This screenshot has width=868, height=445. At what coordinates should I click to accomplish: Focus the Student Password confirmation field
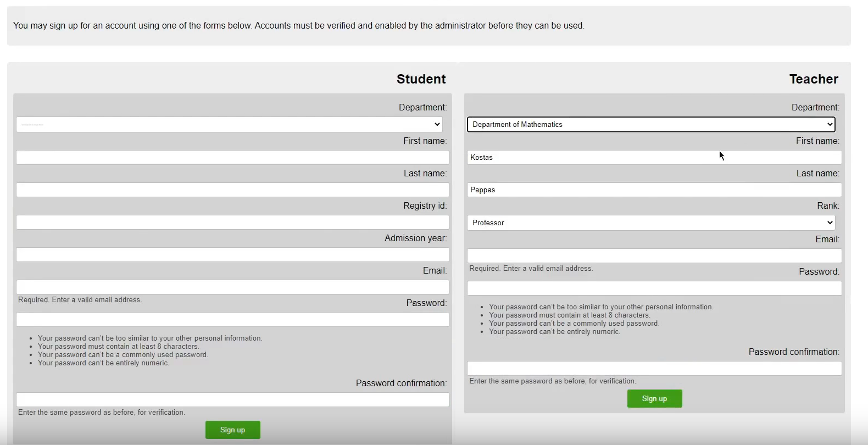232,399
